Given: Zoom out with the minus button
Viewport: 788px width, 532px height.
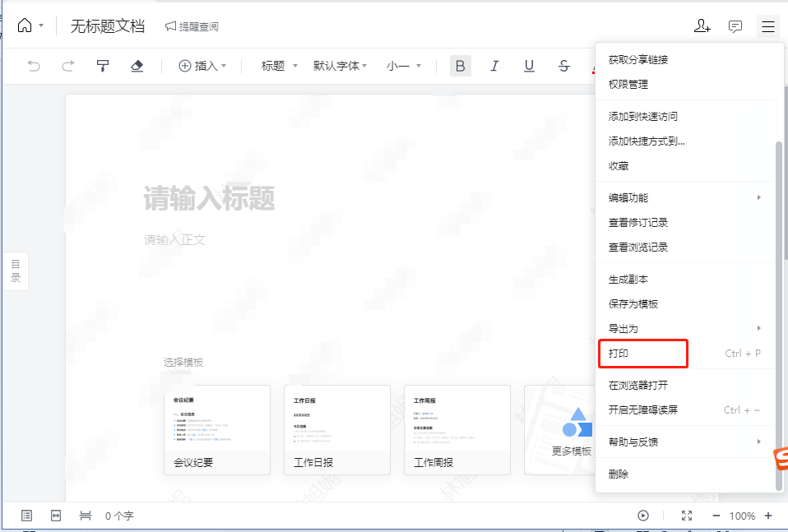Looking at the screenshot, I should tap(716, 516).
